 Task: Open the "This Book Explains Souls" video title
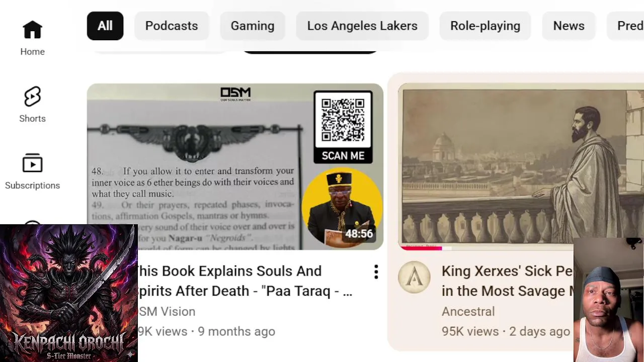pyautogui.click(x=245, y=281)
